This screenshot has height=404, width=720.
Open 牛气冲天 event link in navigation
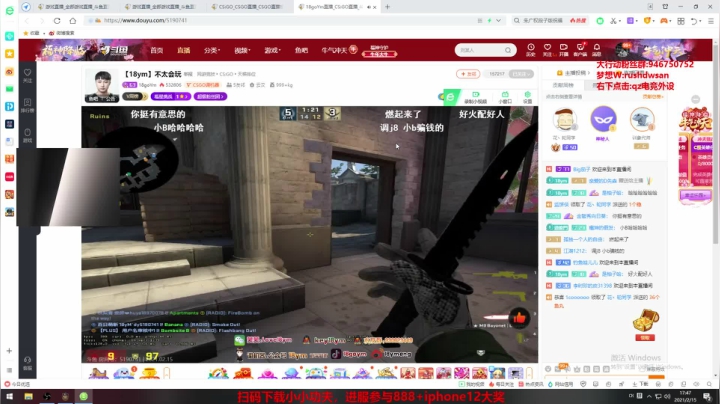tap(339, 50)
